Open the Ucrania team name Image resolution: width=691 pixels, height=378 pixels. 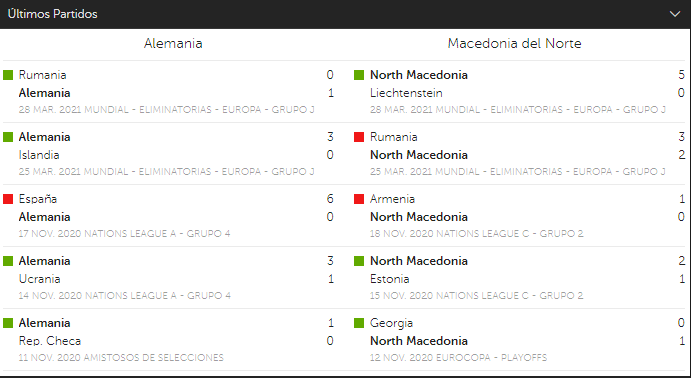coord(40,279)
